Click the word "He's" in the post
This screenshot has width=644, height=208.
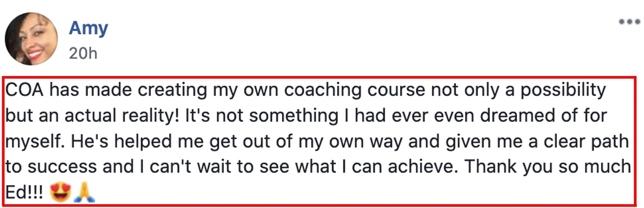89,141
